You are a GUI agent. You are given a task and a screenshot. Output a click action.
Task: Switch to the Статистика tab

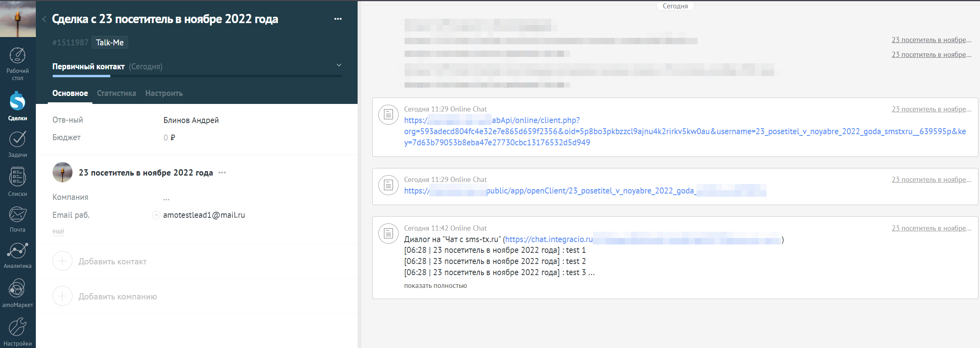(x=117, y=93)
